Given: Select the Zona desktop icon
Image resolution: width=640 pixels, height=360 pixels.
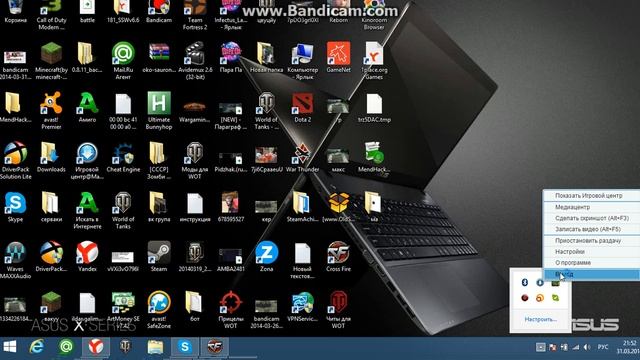Looking at the screenshot, I should (267, 257).
